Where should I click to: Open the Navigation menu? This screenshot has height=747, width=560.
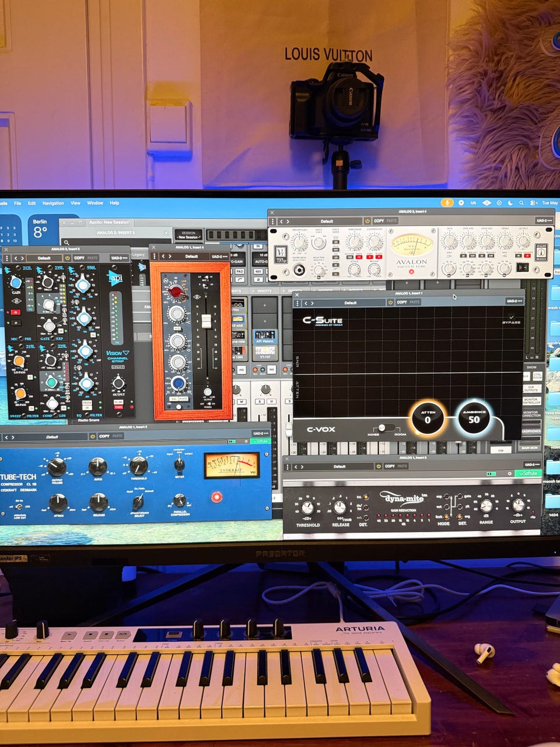(53, 203)
